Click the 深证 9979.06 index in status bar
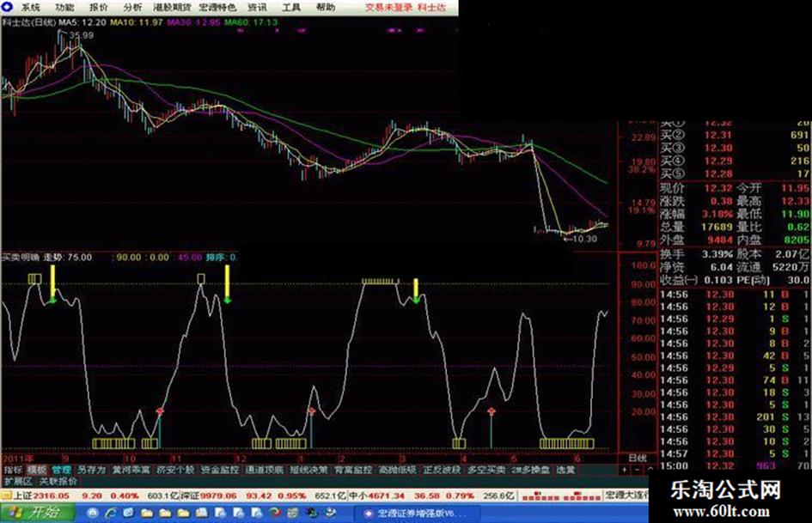Image resolution: width=812 pixels, height=523 pixels. (x=208, y=496)
